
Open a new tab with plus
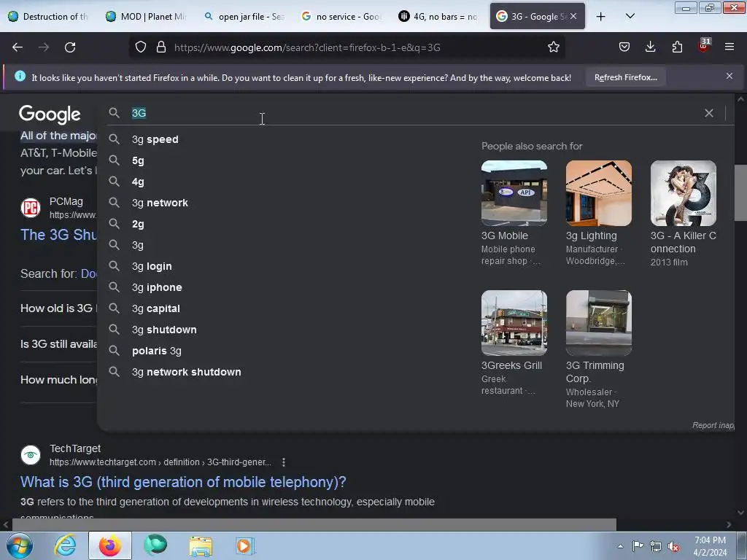pos(601,17)
